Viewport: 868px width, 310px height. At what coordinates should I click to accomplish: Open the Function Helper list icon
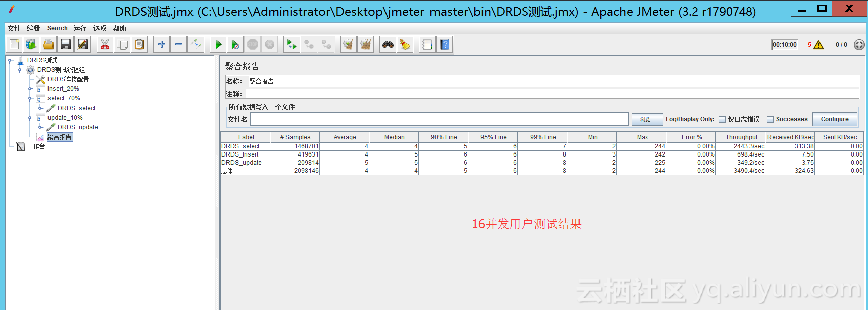point(427,44)
